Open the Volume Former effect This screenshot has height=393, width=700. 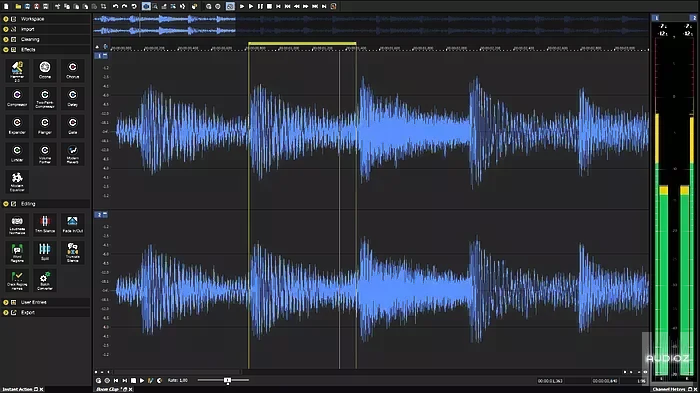(45, 154)
